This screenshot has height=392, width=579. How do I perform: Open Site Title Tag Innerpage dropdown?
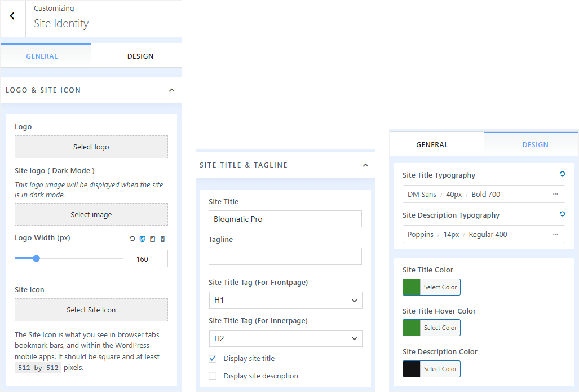(285, 338)
